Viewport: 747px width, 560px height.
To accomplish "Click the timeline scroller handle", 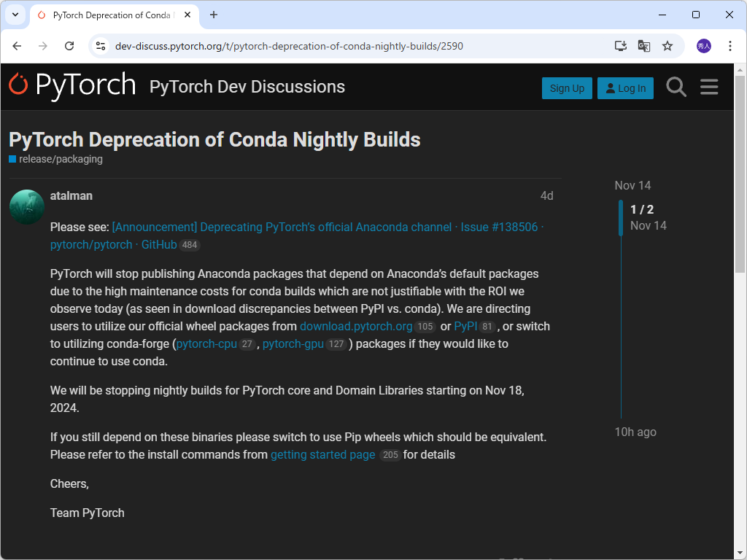I will coord(621,217).
